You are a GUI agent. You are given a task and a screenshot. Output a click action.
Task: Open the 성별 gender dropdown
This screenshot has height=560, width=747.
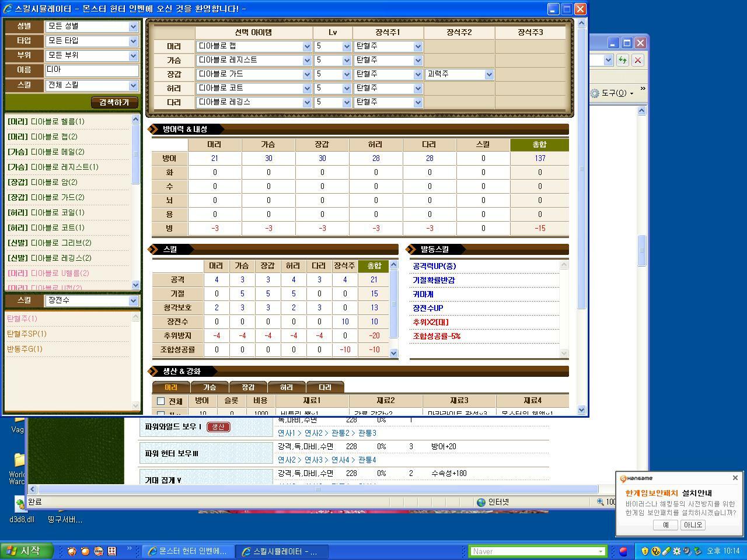(92, 26)
